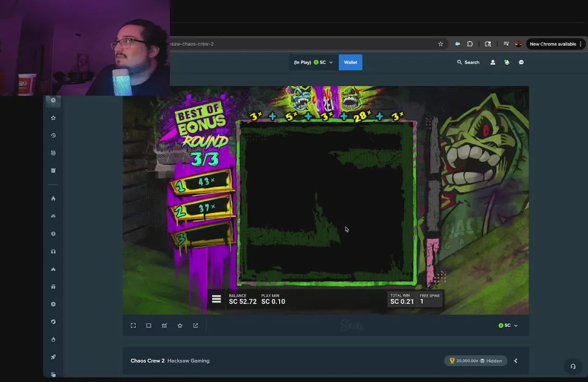This screenshot has width=588, height=382.
Task: Click the SC 52.72 balance value
Action: (x=243, y=302)
